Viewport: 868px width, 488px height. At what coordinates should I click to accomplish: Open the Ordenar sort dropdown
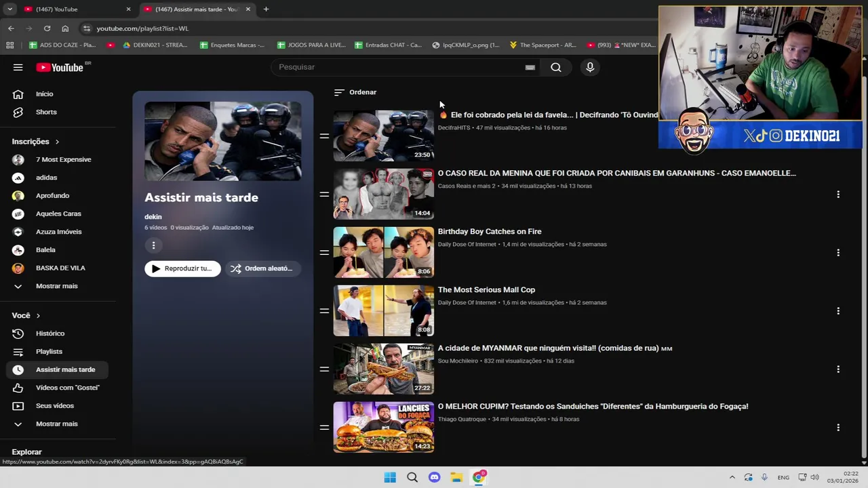point(355,92)
